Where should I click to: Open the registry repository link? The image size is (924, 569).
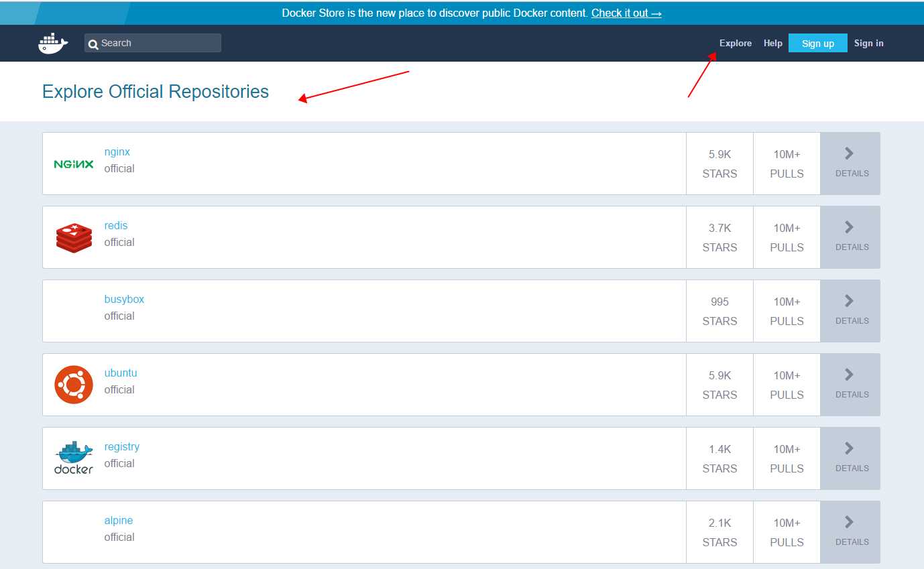click(122, 447)
